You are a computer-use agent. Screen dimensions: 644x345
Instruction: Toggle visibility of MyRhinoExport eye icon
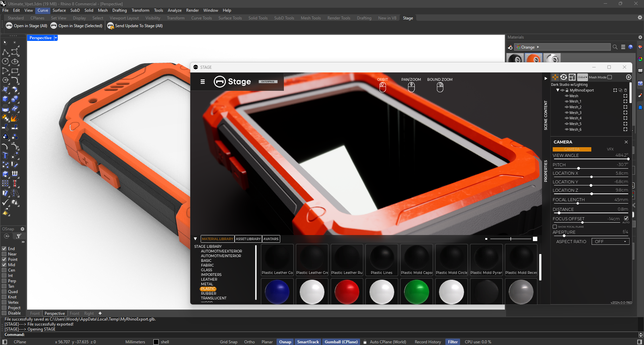[x=562, y=90]
